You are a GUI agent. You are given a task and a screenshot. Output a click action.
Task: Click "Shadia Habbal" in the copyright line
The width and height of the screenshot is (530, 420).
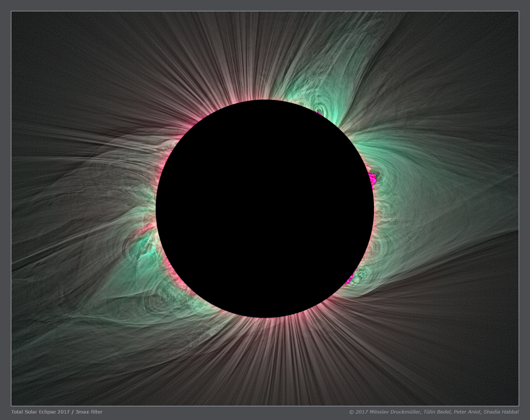click(x=501, y=412)
